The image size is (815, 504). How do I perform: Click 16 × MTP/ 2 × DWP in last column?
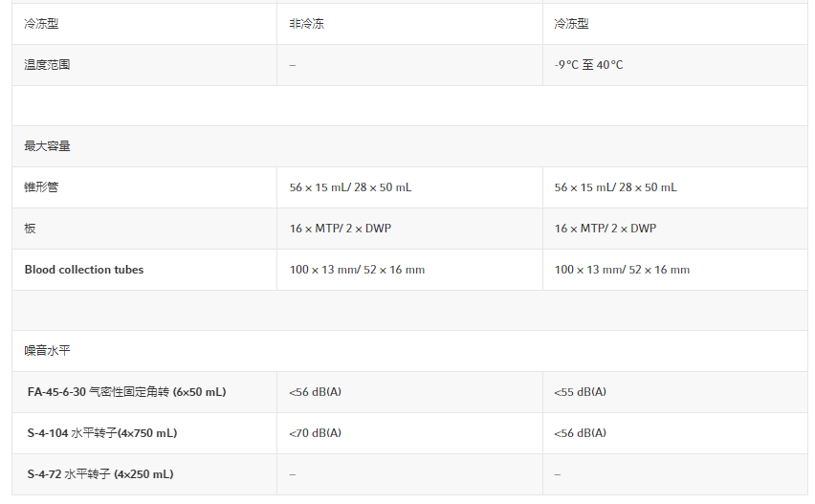(605, 229)
